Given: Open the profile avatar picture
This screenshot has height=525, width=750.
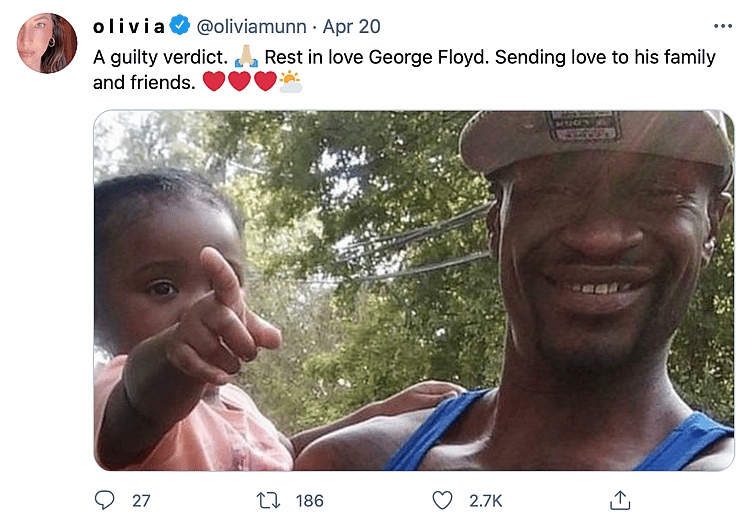Looking at the screenshot, I should coord(46,43).
